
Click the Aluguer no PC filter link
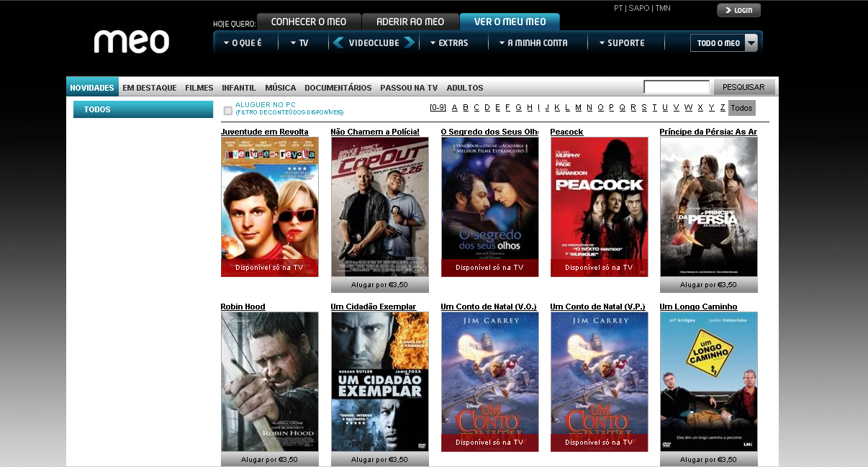(x=266, y=105)
